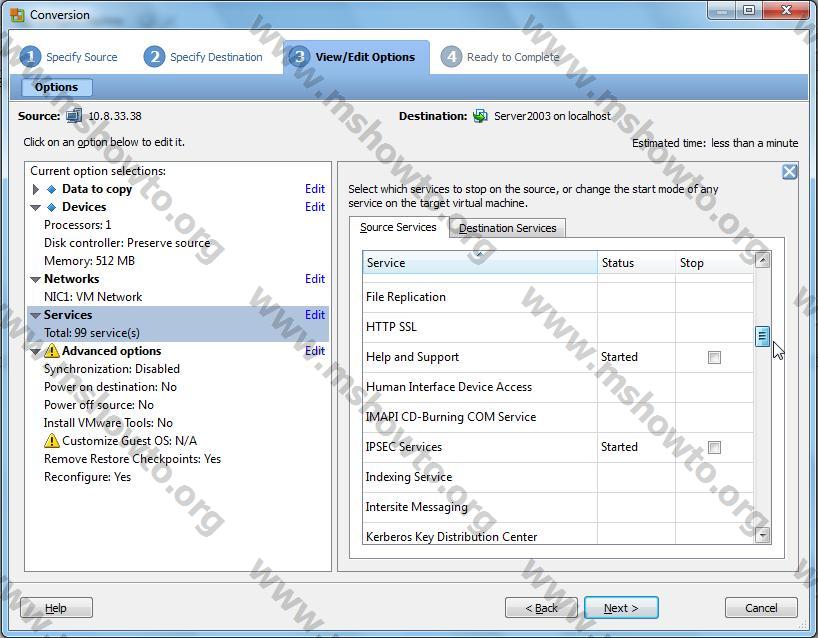Screen dimensions: 818x638
Task: Select Kerberos Key Distribution Center row
Action: (558, 534)
